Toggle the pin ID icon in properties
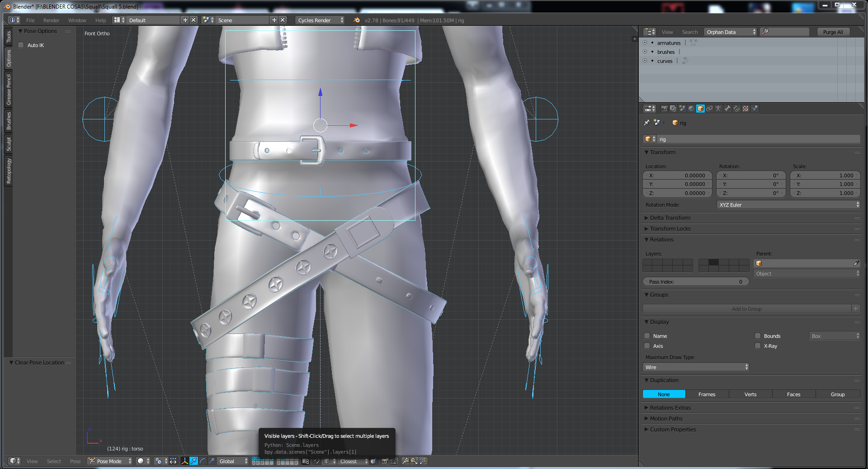868x469 pixels. [646, 123]
